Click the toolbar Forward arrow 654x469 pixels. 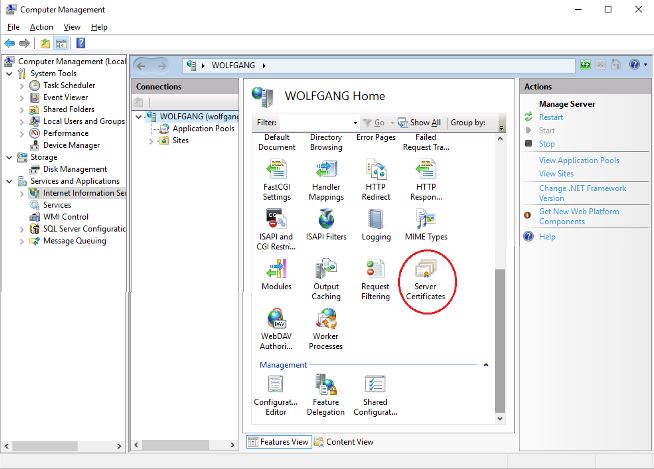[25, 43]
